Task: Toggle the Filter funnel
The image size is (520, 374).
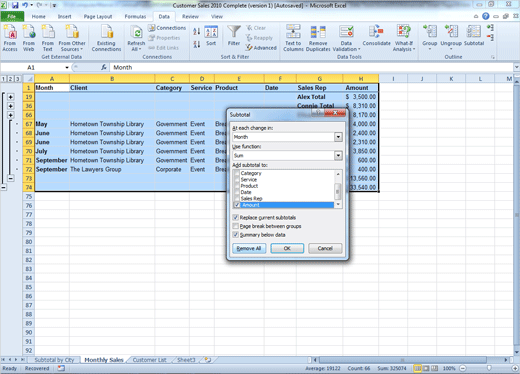Action: [234, 35]
